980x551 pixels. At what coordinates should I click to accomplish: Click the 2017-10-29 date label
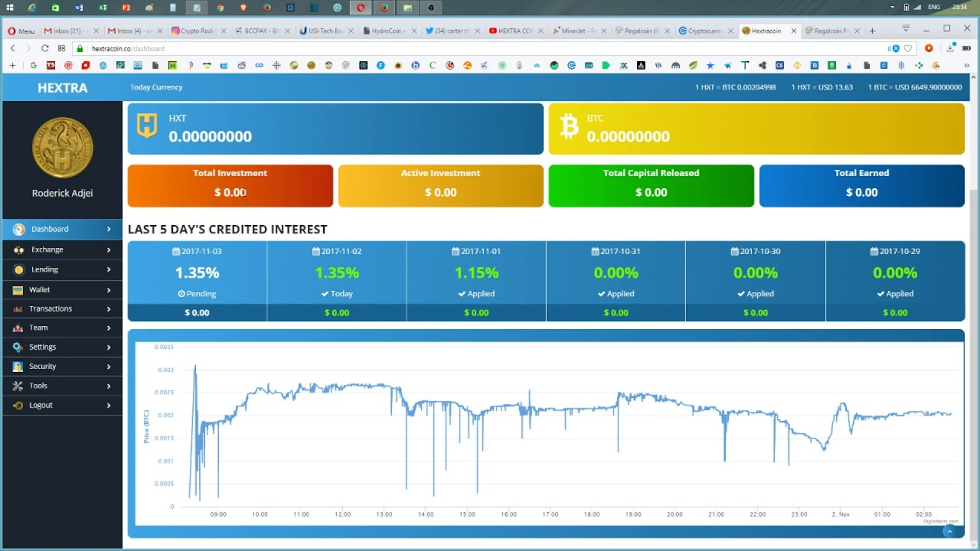[x=895, y=251]
